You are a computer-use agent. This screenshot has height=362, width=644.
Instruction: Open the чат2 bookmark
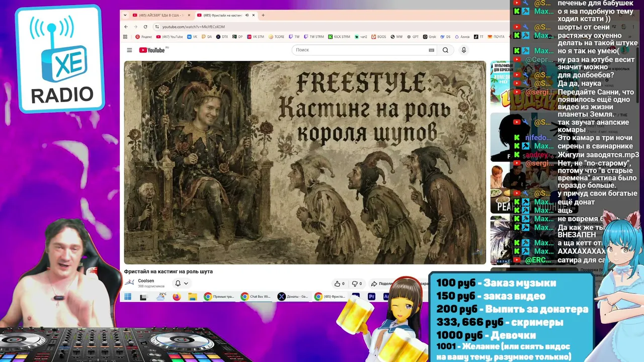tap(361, 37)
